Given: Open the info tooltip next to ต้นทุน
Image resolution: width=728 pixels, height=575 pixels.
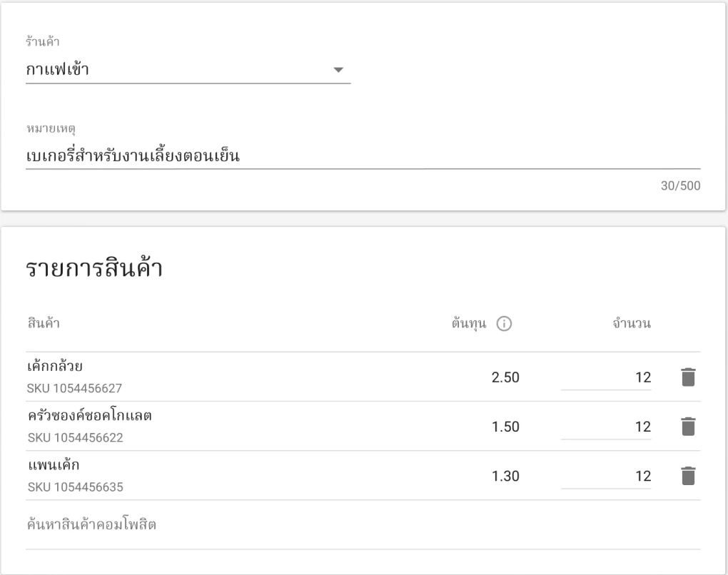Looking at the screenshot, I should pyautogui.click(x=505, y=323).
